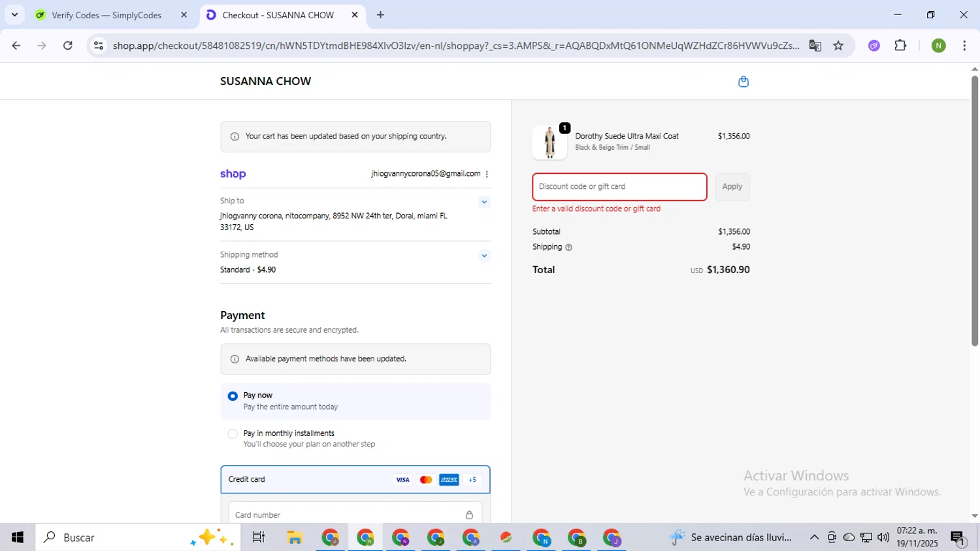Open File Explorer from taskbar
The image size is (980, 551).
pyautogui.click(x=295, y=537)
